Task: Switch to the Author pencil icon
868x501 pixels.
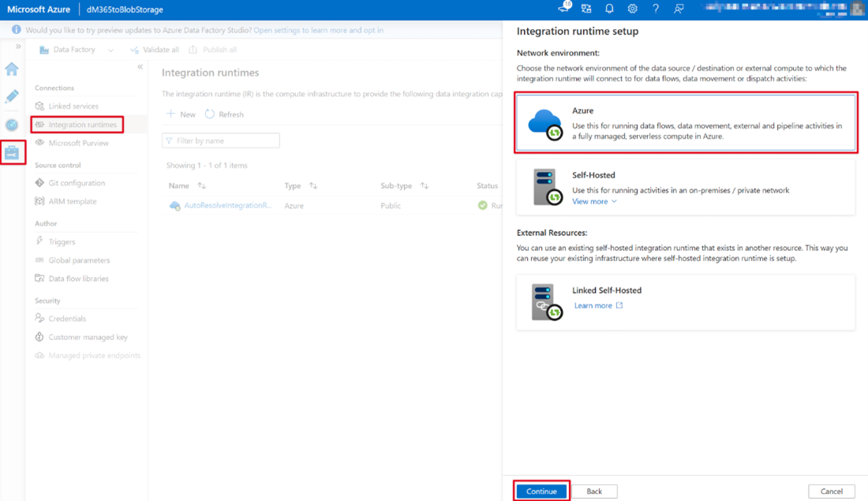Action: pyautogui.click(x=11, y=97)
